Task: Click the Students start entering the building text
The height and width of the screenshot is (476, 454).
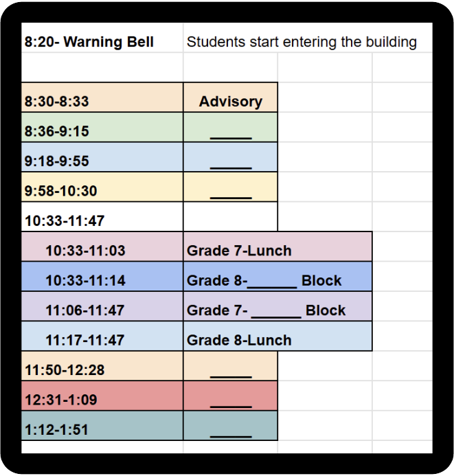Action: click(x=302, y=42)
